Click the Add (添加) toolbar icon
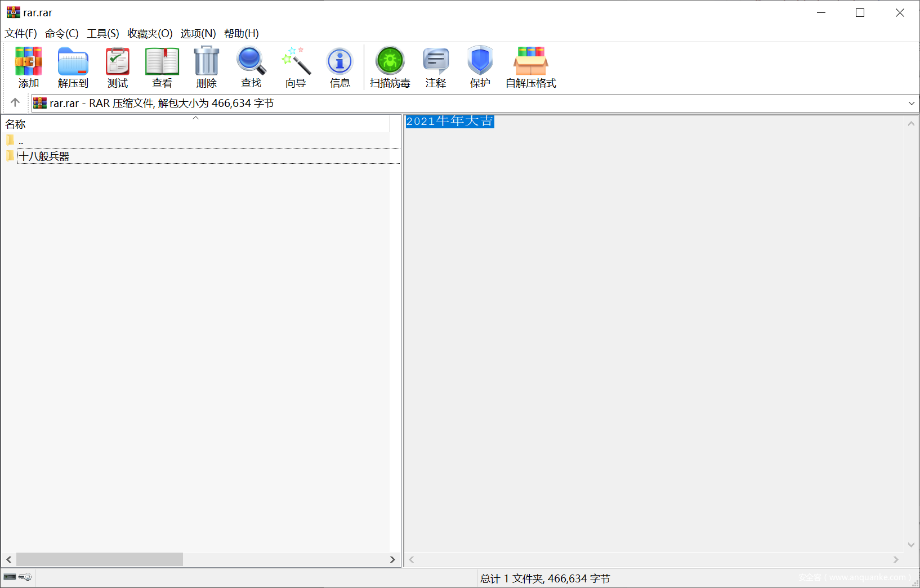The image size is (920, 588). (x=28, y=62)
